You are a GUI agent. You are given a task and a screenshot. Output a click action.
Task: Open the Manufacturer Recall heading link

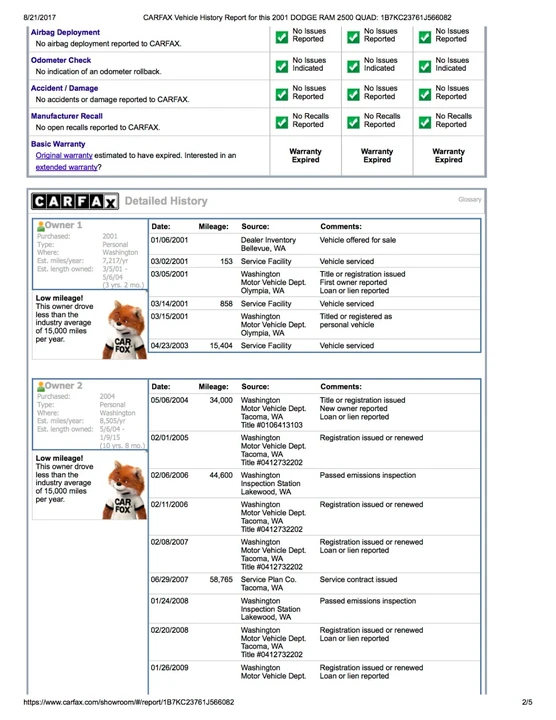click(67, 116)
